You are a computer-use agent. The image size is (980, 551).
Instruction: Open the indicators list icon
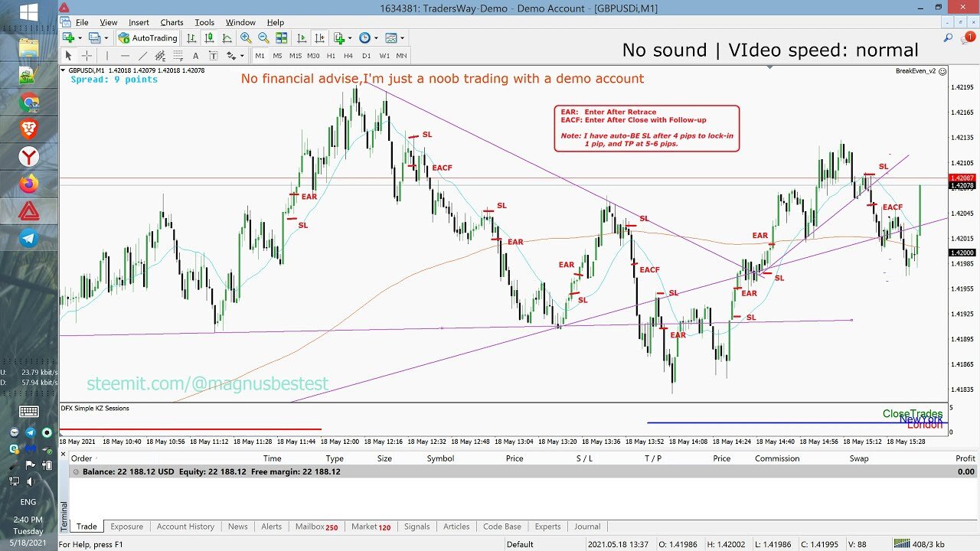point(339,37)
